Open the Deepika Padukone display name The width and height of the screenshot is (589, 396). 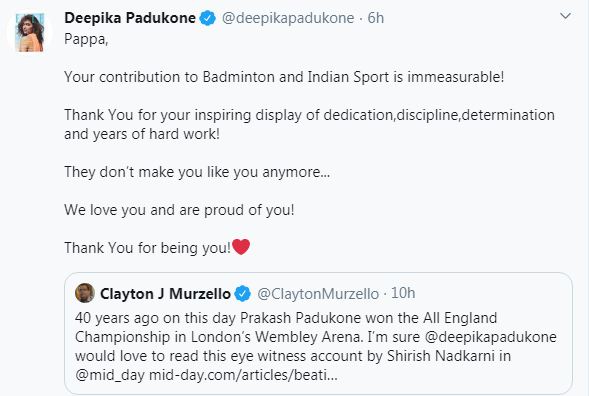[130, 18]
